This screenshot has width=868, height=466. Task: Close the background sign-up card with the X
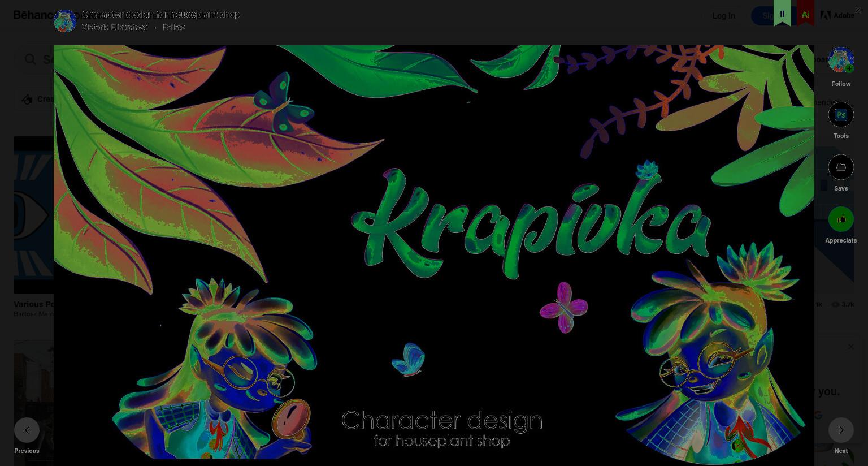[x=850, y=347]
